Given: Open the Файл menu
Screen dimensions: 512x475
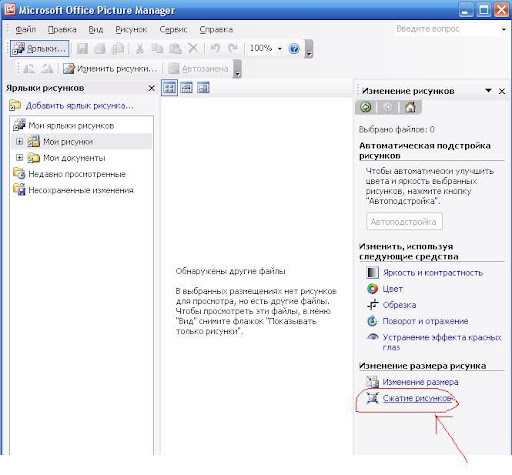Looking at the screenshot, I should pos(25,30).
